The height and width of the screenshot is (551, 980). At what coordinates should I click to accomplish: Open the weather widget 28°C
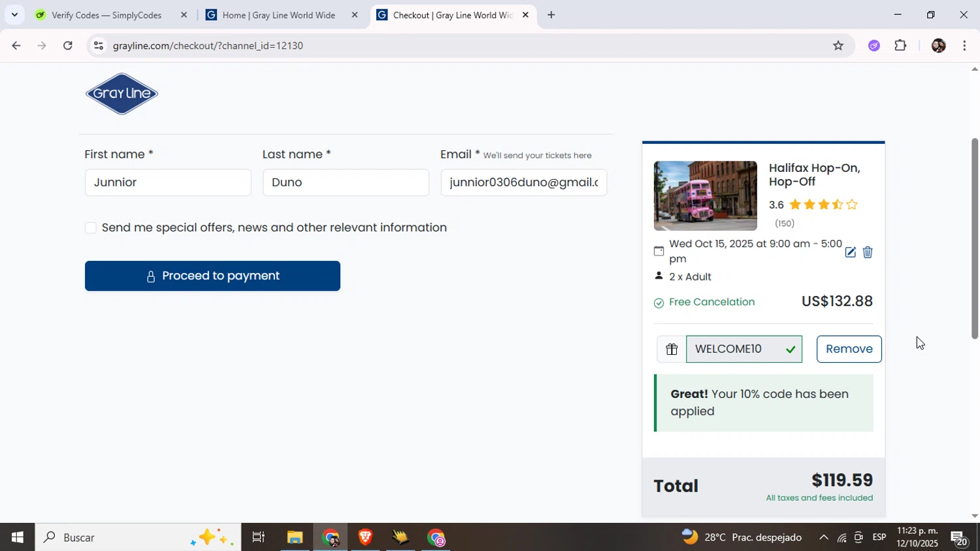[742, 537]
